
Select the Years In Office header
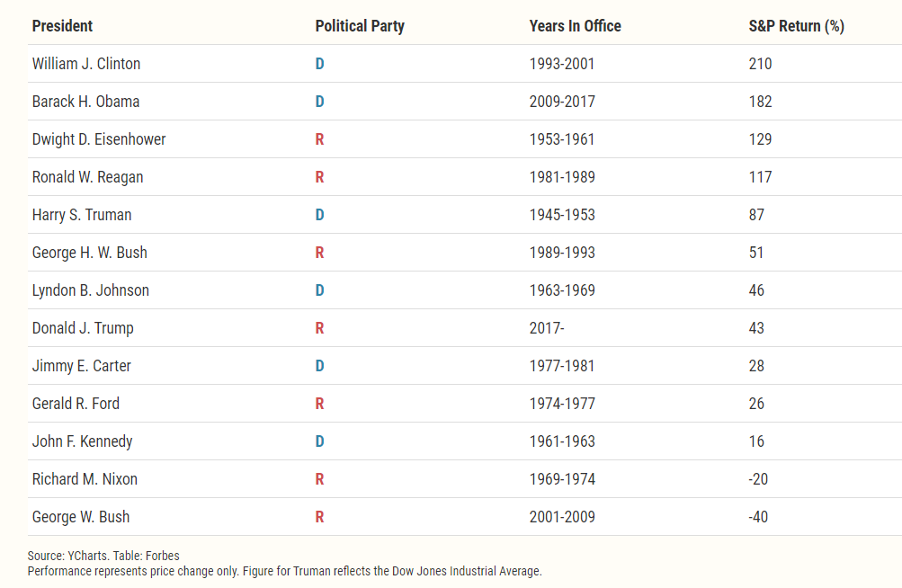click(x=575, y=26)
